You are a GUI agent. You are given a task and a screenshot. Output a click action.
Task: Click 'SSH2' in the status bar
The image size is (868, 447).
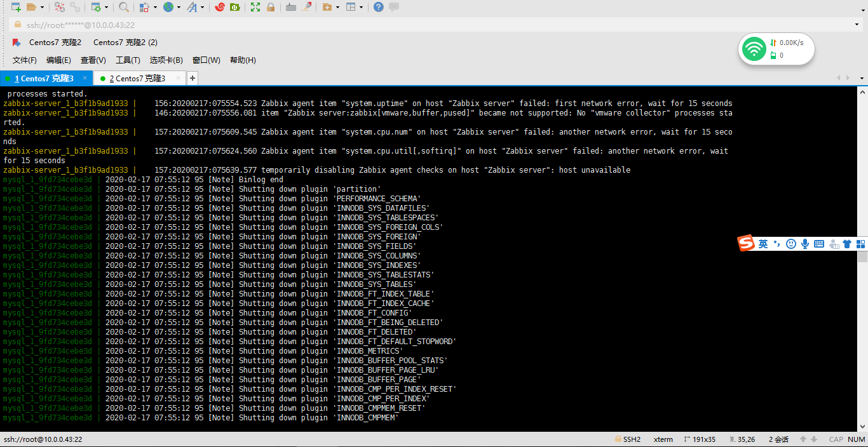[632, 439]
